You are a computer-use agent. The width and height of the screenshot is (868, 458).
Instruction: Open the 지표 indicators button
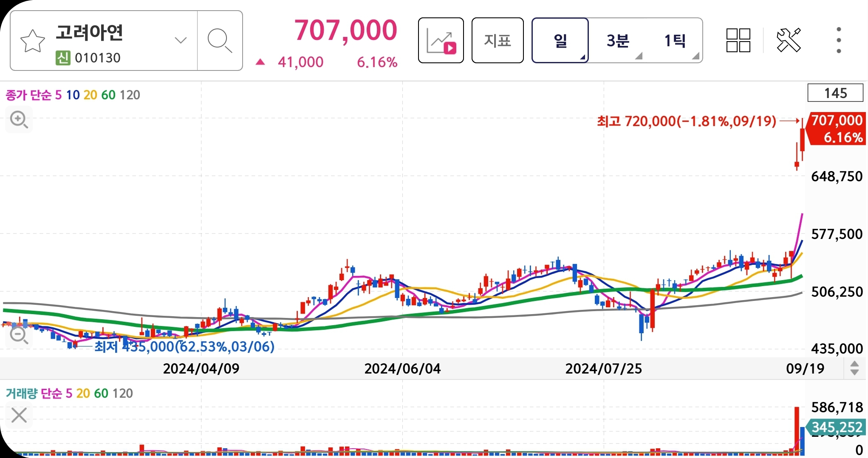(x=498, y=40)
